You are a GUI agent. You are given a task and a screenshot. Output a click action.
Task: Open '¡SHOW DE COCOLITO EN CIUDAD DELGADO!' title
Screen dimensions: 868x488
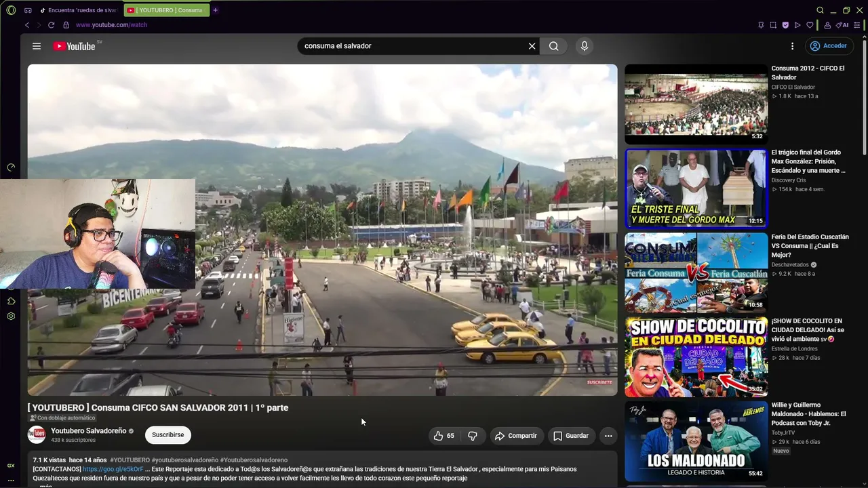(x=808, y=330)
